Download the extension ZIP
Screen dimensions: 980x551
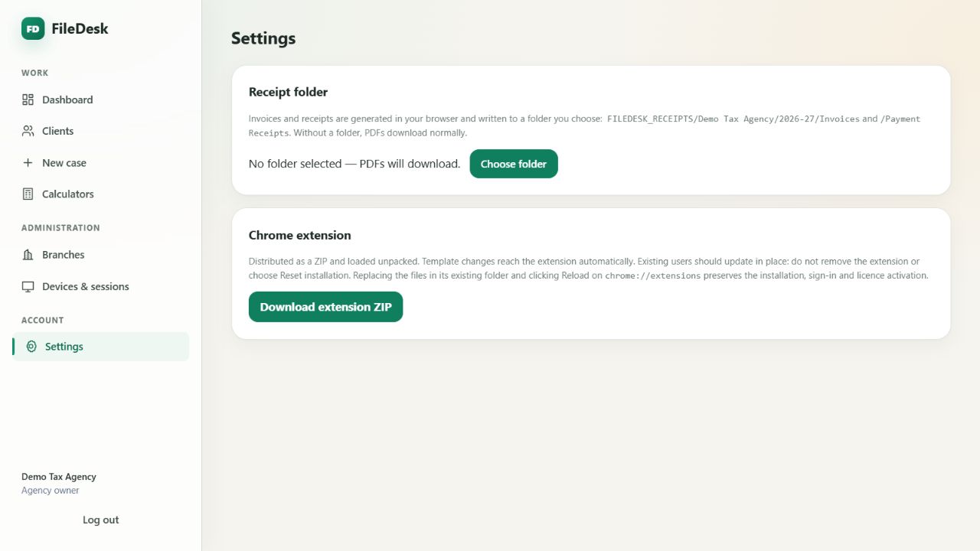tap(325, 307)
